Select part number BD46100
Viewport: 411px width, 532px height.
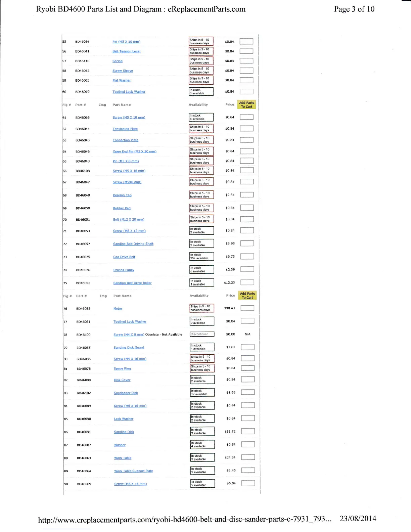pyautogui.click(x=84, y=335)
